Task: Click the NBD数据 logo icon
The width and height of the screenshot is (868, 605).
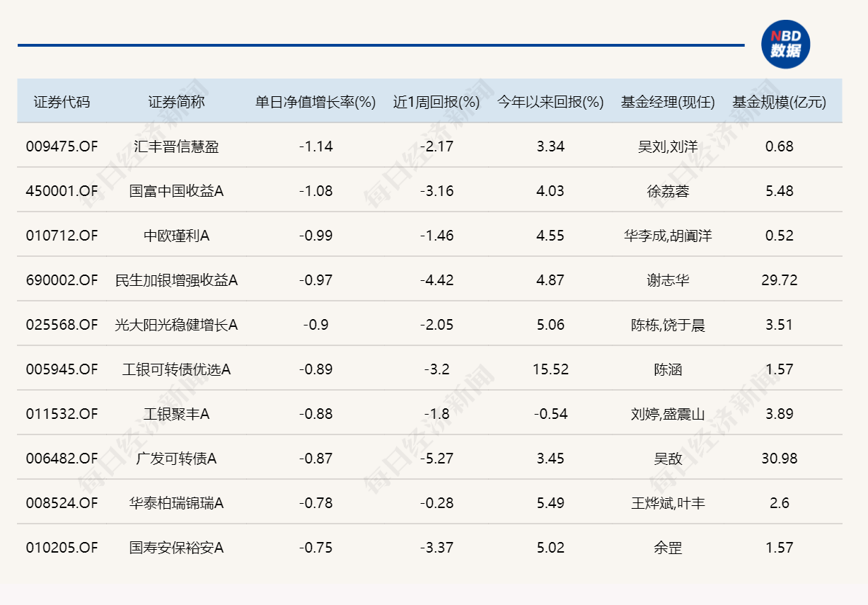Action: pyautogui.click(x=785, y=45)
